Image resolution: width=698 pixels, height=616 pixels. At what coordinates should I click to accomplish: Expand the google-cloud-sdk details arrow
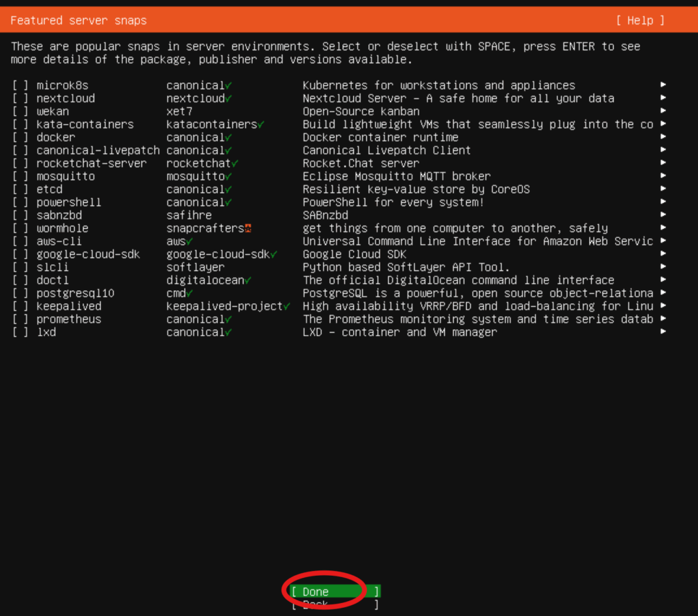point(663,253)
